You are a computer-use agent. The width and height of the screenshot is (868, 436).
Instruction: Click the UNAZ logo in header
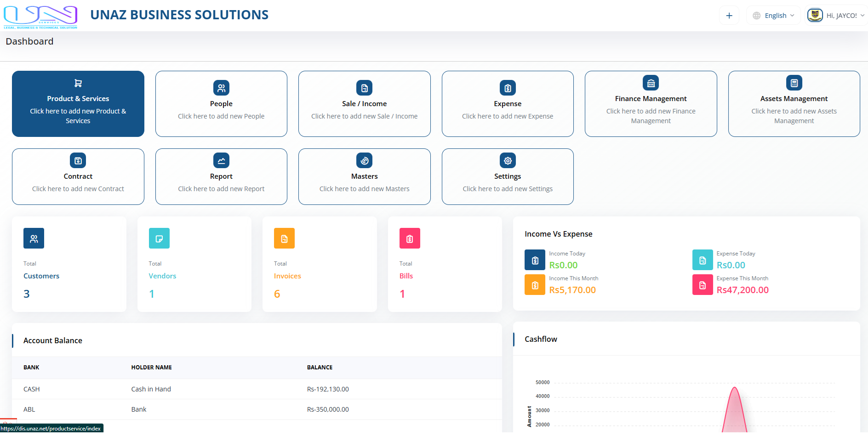tap(40, 17)
